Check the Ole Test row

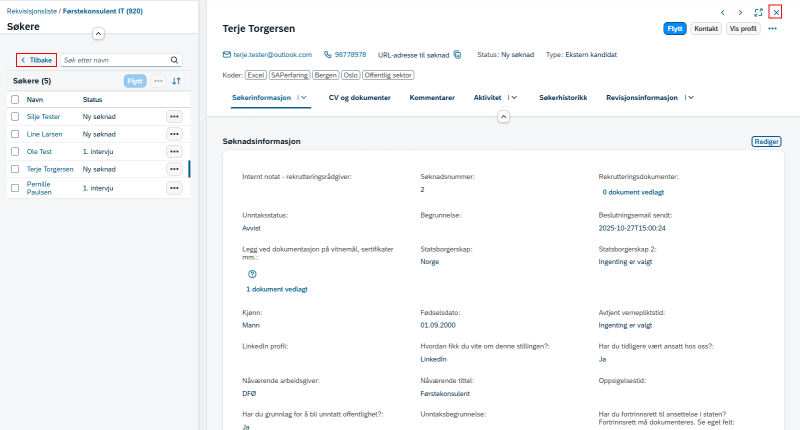pos(15,151)
